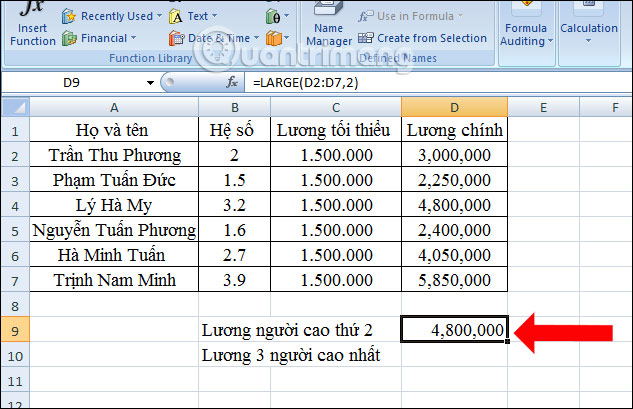Click cell 'Họ và tên'
The image size is (633, 409).
point(114,130)
